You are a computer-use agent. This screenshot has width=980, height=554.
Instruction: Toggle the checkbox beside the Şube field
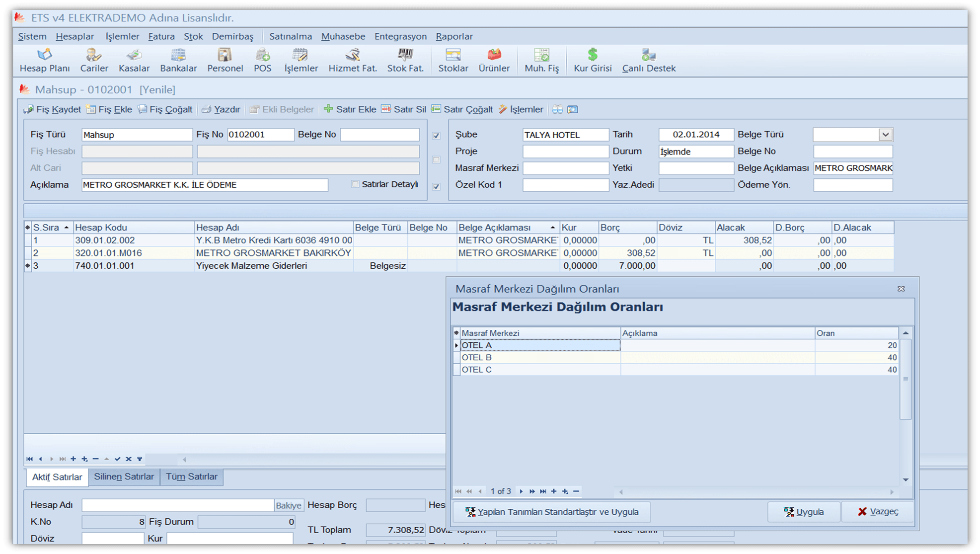tap(436, 136)
